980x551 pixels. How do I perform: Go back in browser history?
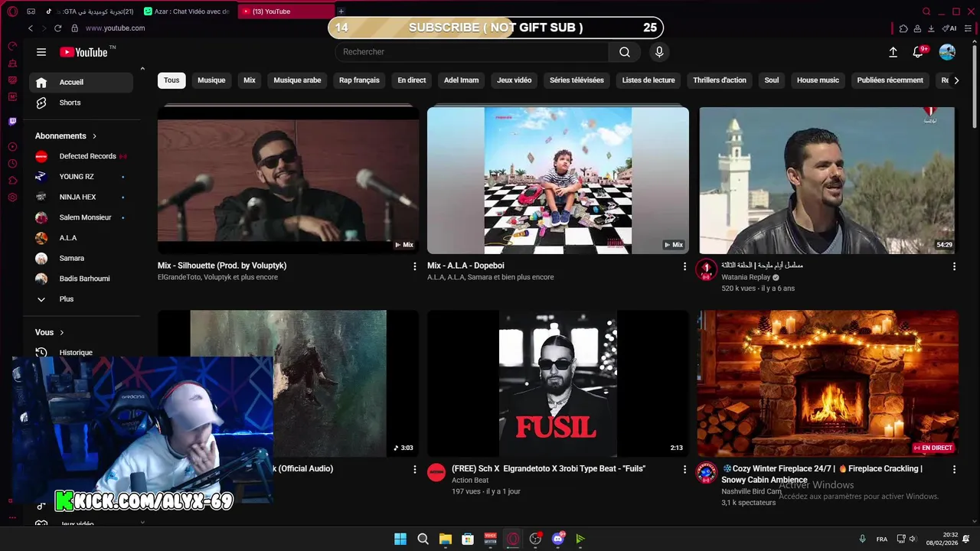point(31,28)
